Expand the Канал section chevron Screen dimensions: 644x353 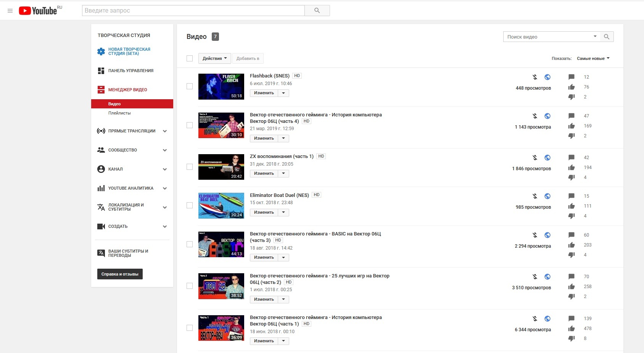165,169
